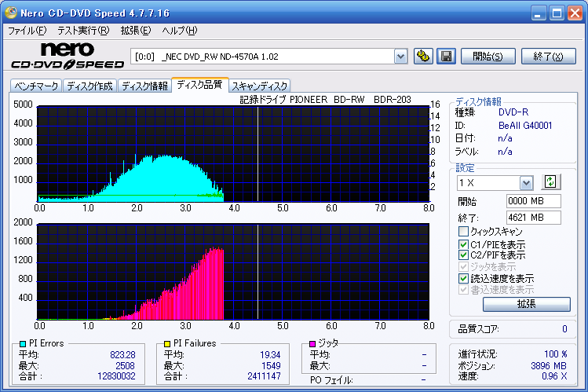Switch to the ベンチマーク tab
The width and height of the screenshot is (588, 392).
(x=36, y=86)
